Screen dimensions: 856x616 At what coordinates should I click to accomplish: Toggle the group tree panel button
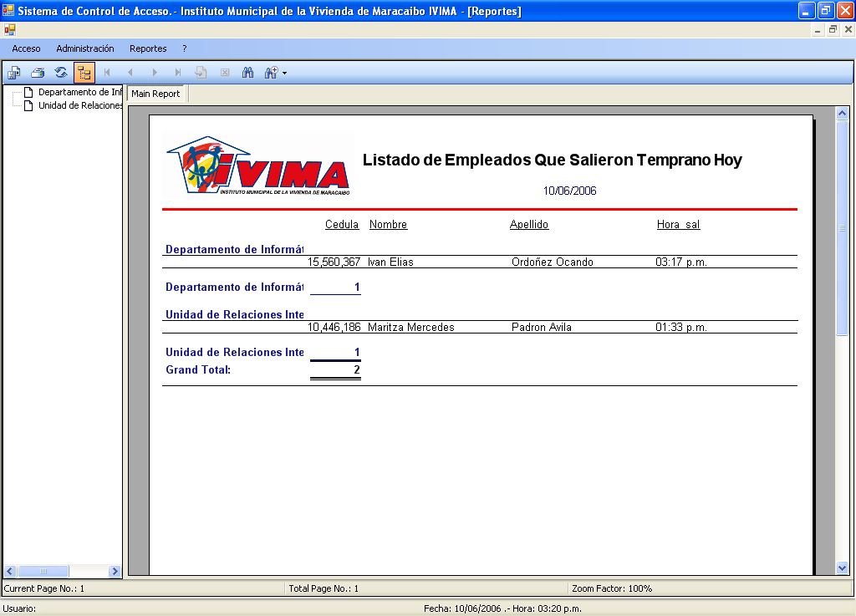tap(84, 73)
